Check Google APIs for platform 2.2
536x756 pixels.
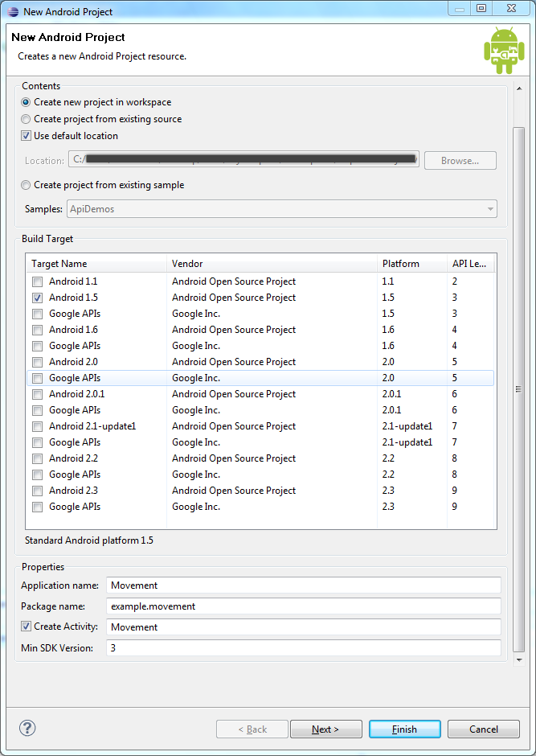pyautogui.click(x=37, y=475)
